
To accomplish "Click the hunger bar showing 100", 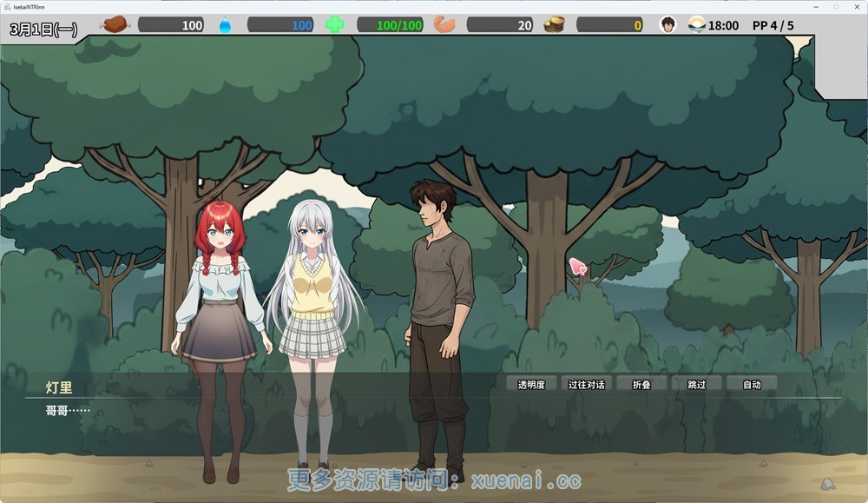I will 171,25.
